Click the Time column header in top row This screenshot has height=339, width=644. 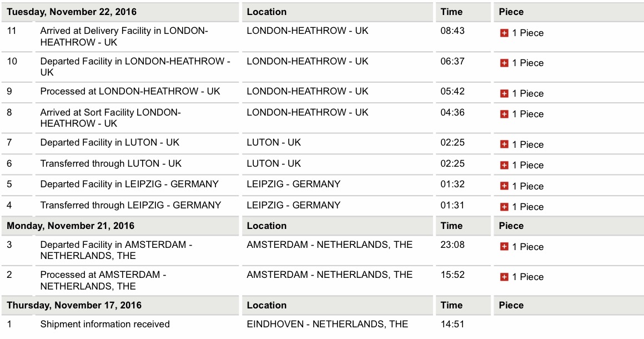point(451,12)
